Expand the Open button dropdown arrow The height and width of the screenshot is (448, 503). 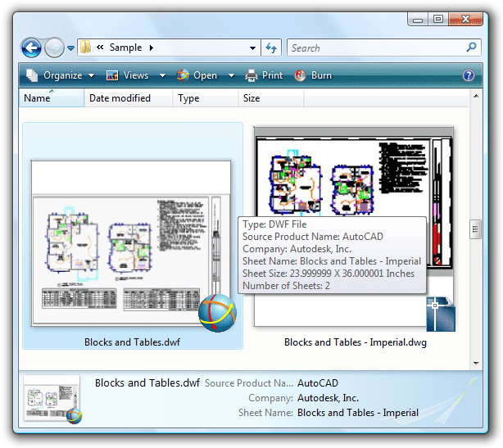coord(231,75)
